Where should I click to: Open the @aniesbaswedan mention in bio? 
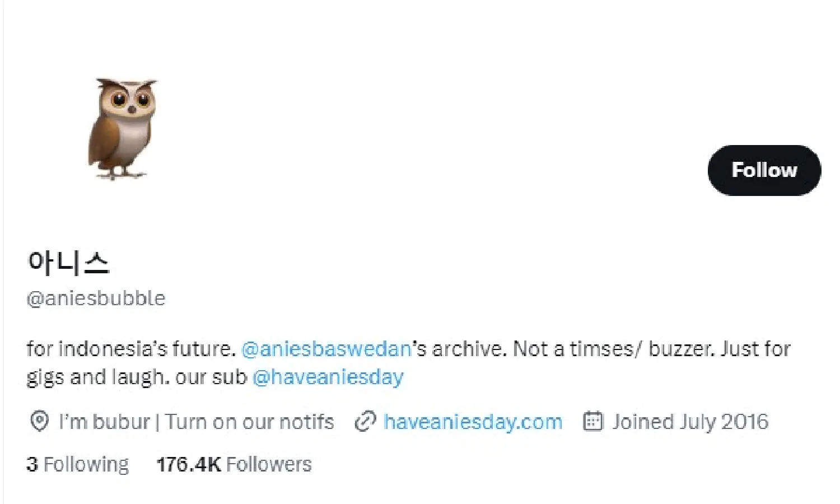pos(326,349)
